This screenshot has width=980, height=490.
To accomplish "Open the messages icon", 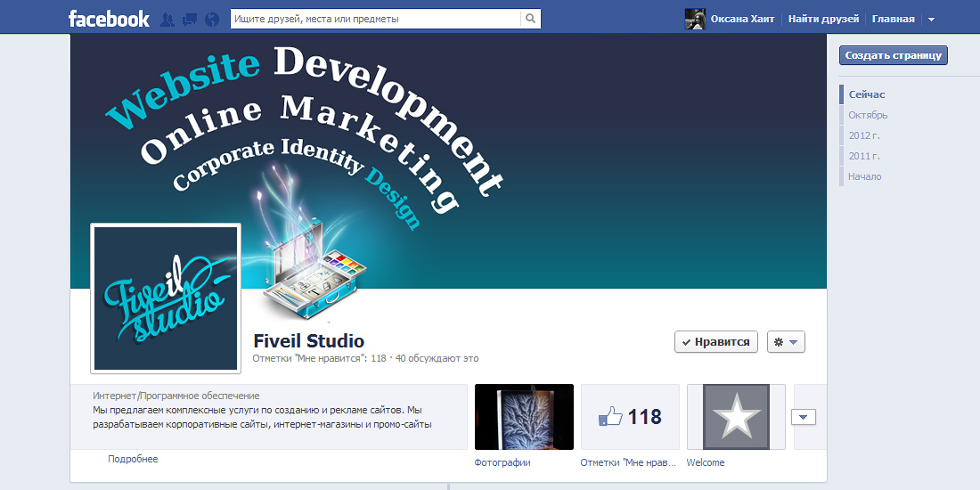I will 190,20.
